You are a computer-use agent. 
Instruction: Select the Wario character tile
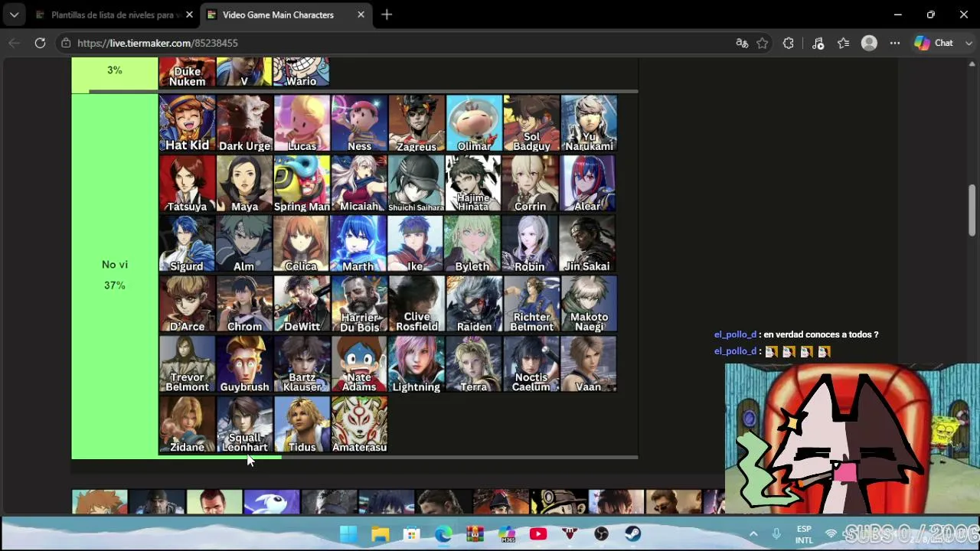(x=302, y=73)
